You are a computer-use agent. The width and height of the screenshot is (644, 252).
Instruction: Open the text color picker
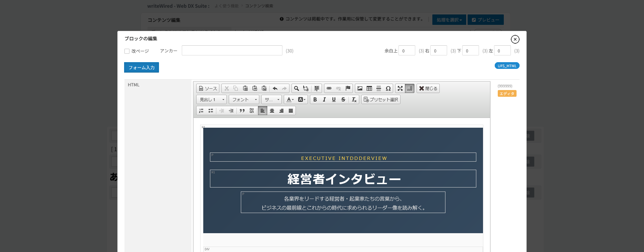tap(290, 99)
